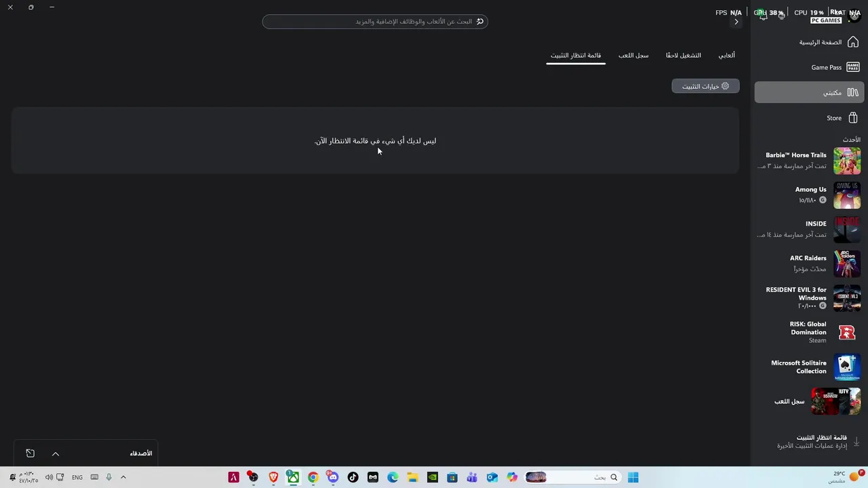The height and width of the screenshot is (488, 868).
Task: Open قائمة انتظار التثبيت download queue icon
Action: pyautogui.click(x=856, y=441)
